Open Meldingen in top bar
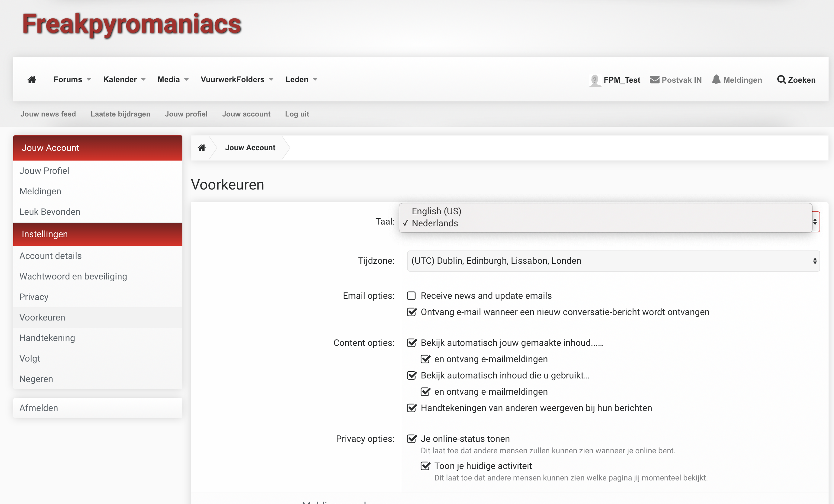The image size is (834, 504). 743,80
